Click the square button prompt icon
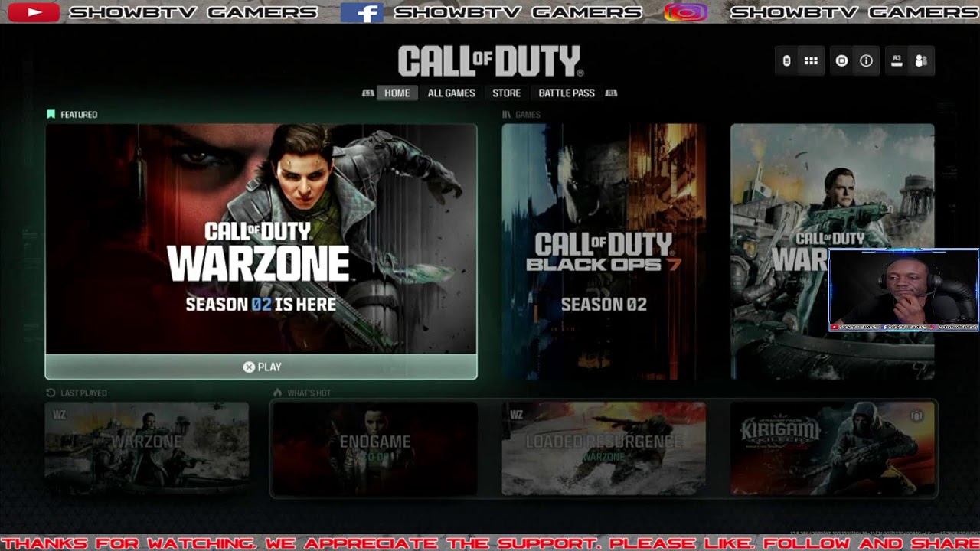Viewport: 980px width, 551px height. 841,61
